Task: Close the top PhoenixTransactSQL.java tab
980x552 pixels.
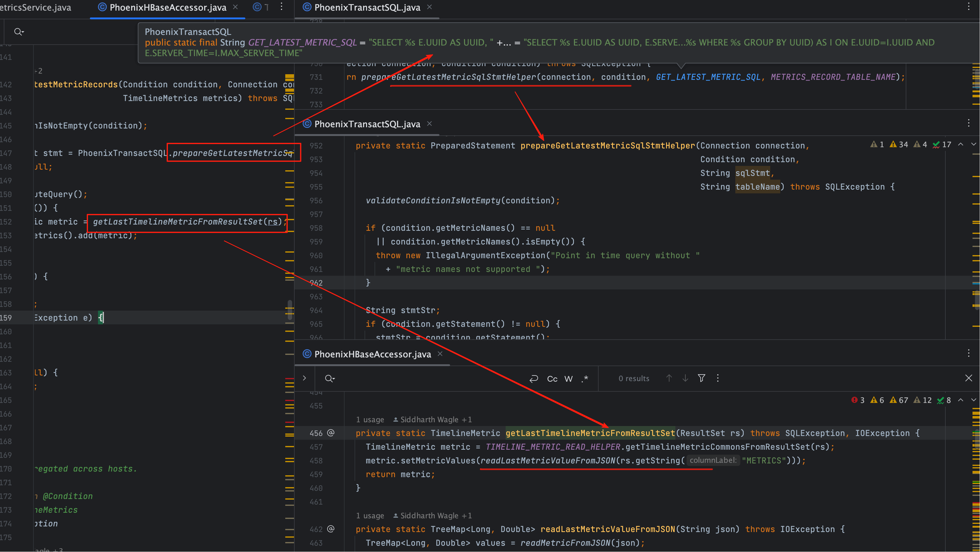Action: tap(429, 7)
